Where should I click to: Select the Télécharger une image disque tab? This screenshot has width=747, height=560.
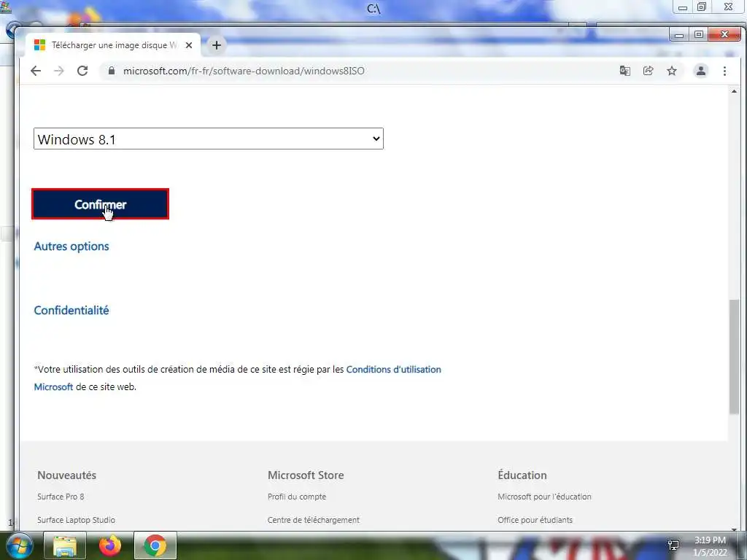113,45
